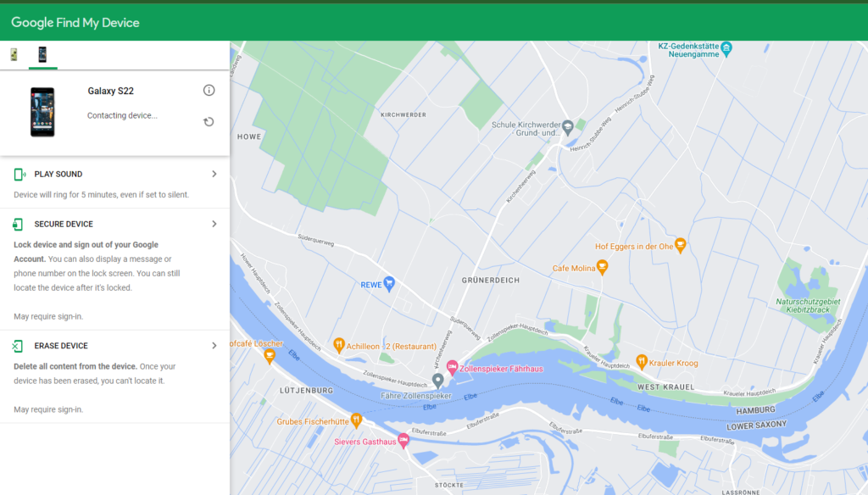Click the Grubes Fischerhütte label text
Viewport: 868px width, 495px height.
pos(313,422)
